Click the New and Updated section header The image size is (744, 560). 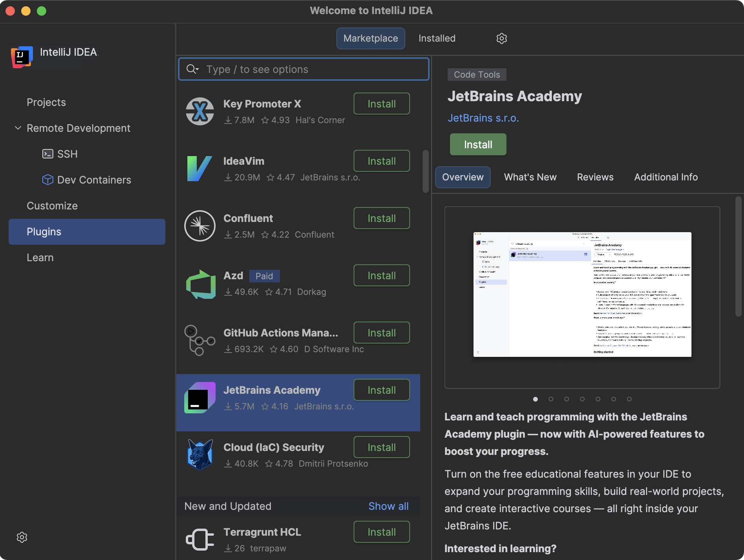(228, 506)
